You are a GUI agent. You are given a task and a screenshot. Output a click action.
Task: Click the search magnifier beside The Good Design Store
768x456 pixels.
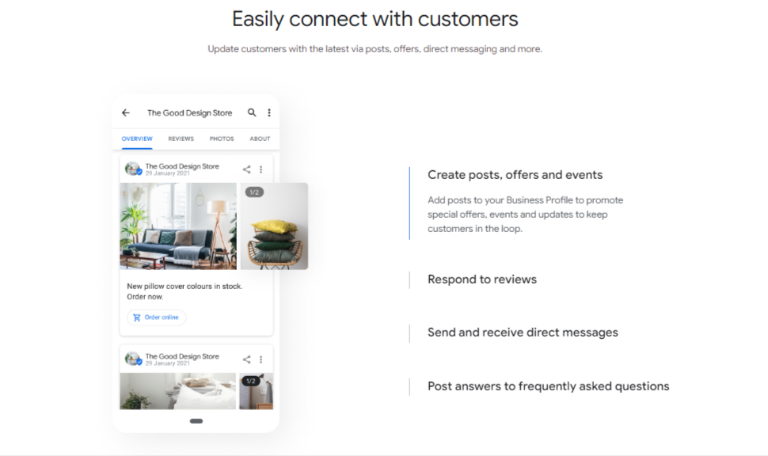[x=252, y=113]
